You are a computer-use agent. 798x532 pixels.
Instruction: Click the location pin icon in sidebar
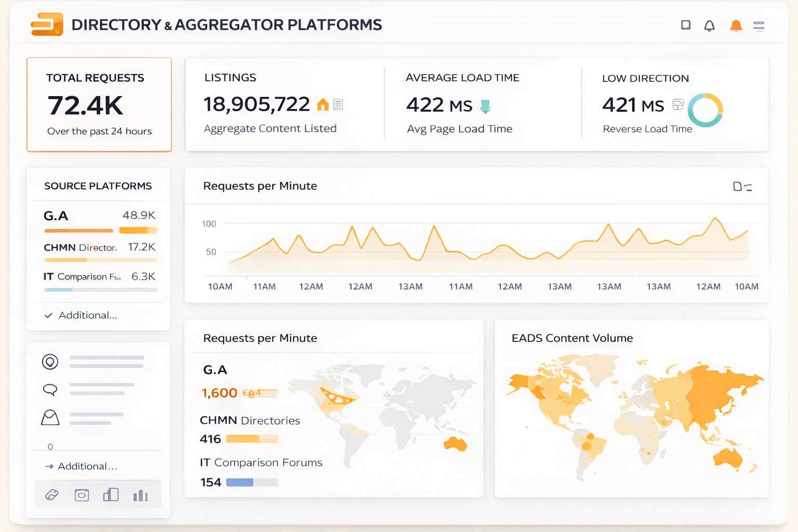[50, 362]
